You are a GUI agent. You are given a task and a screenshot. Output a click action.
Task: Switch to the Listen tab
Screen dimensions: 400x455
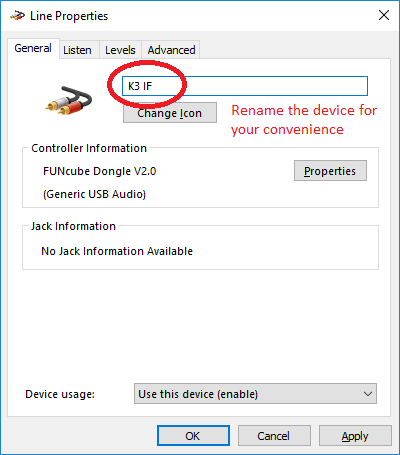77,50
